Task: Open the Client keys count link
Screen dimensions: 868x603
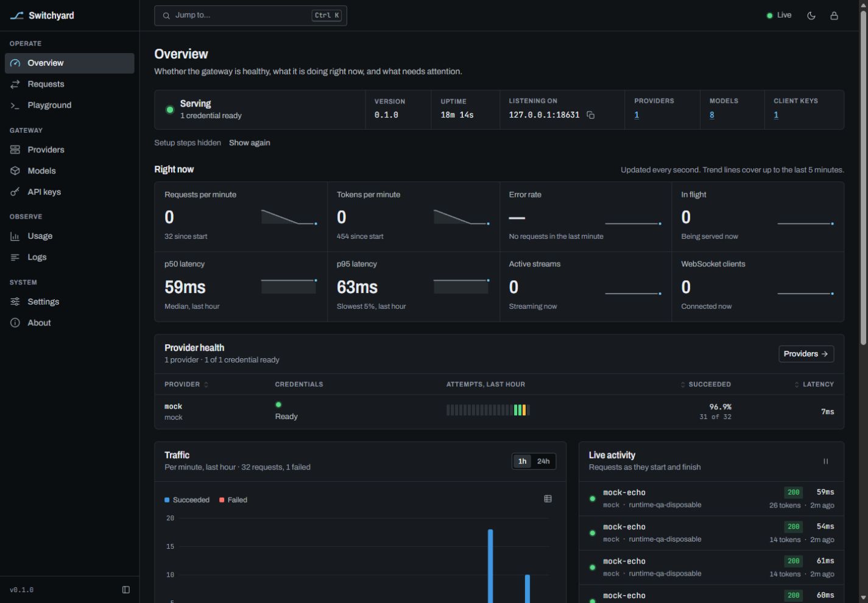Action: (x=776, y=115)
